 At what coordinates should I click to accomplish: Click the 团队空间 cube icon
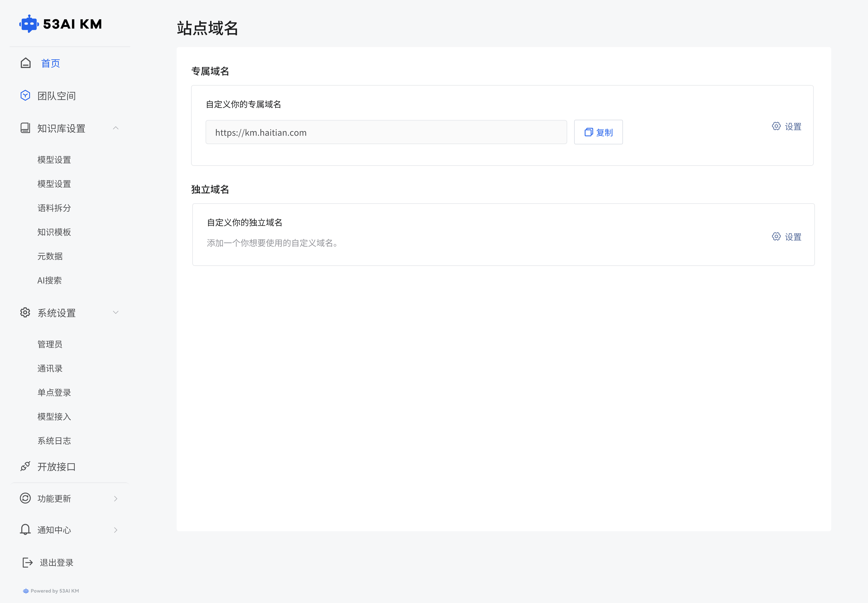25,95
